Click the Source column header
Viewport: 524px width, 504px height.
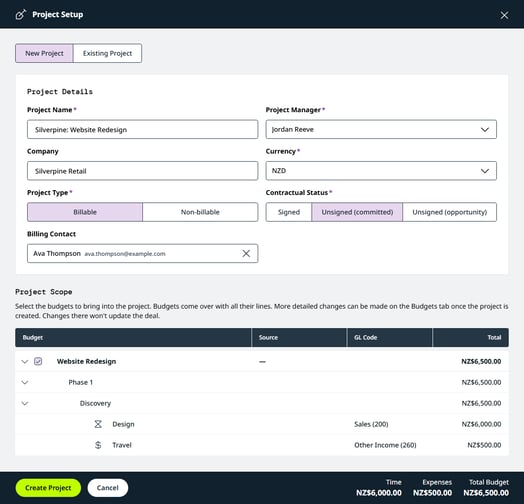click(299, 338)
